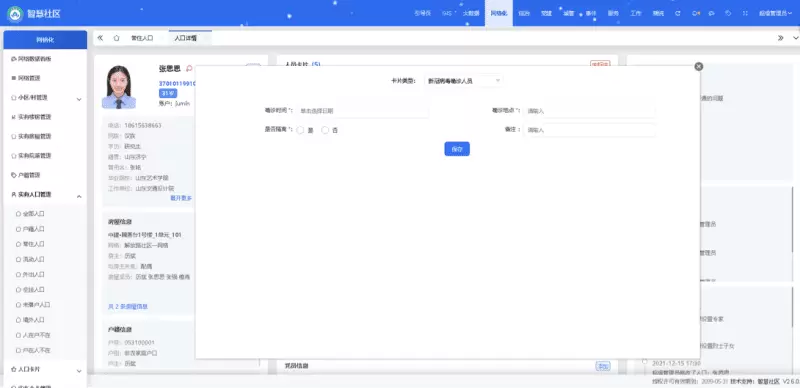Viewport: 800px width, 388px height.
Task: Switch to the 常住人口 tab
Action: pos(142,38)
